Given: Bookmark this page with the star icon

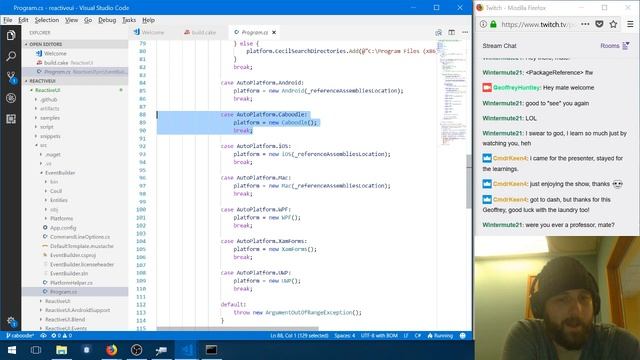Looking at the screenshot, I should [613, 24].
